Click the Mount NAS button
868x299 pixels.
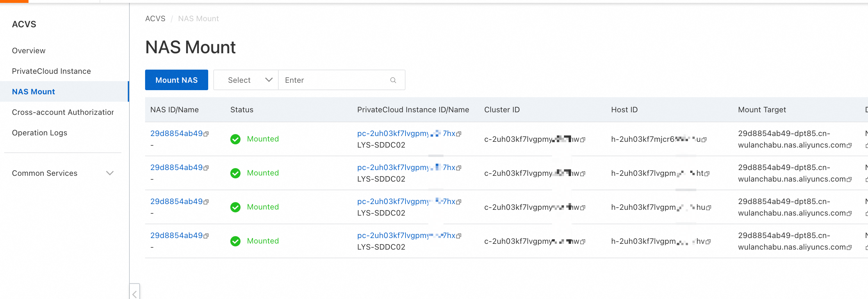coord(176,80)
